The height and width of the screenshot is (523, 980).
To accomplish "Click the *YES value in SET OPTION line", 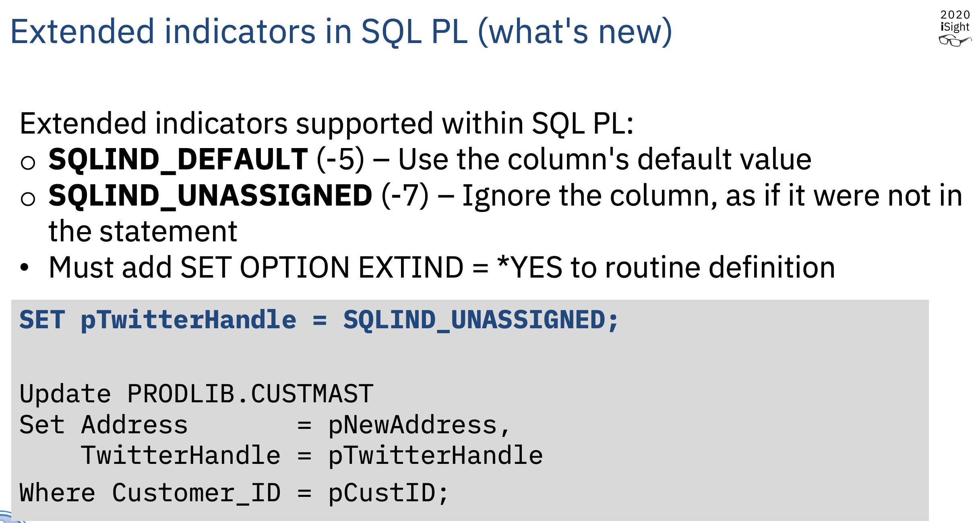I will [530, 267].
